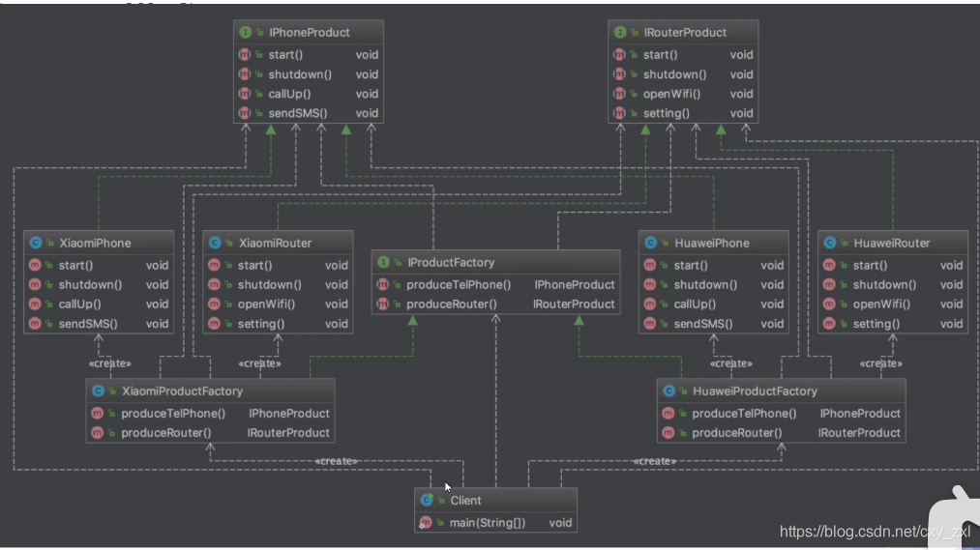Viewport: 980px width, 550px height.
Task: Click main(String[]) method in Client
Action: (488, 523)
